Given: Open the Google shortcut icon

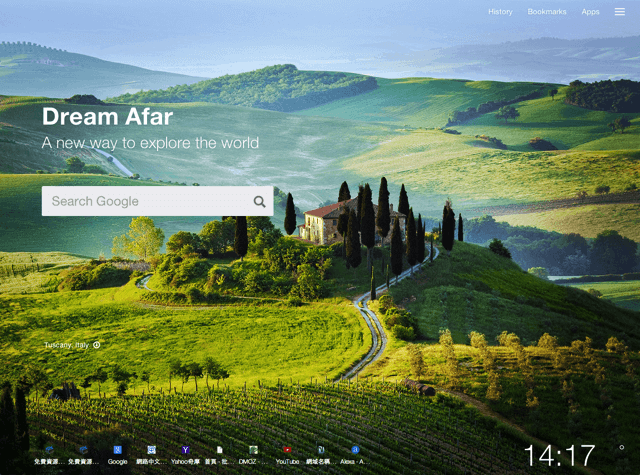Looking at the screenshot, I should pos(118,450).
